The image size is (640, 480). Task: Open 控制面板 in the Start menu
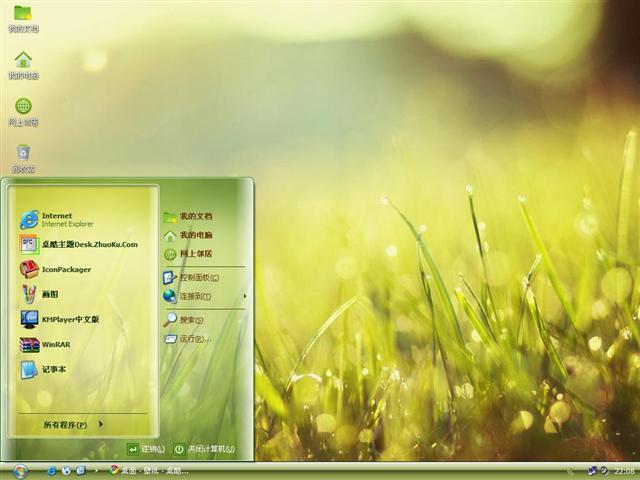click(x=196, y=277)
